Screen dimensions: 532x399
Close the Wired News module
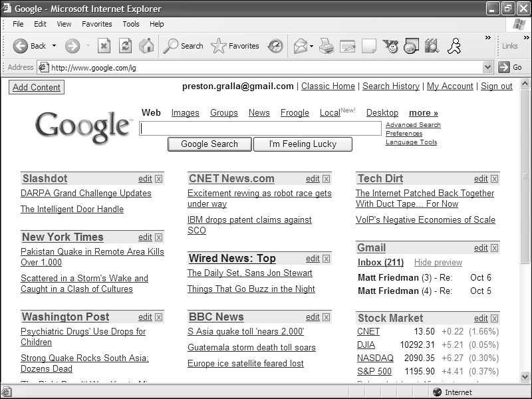[x=326, y=259]
